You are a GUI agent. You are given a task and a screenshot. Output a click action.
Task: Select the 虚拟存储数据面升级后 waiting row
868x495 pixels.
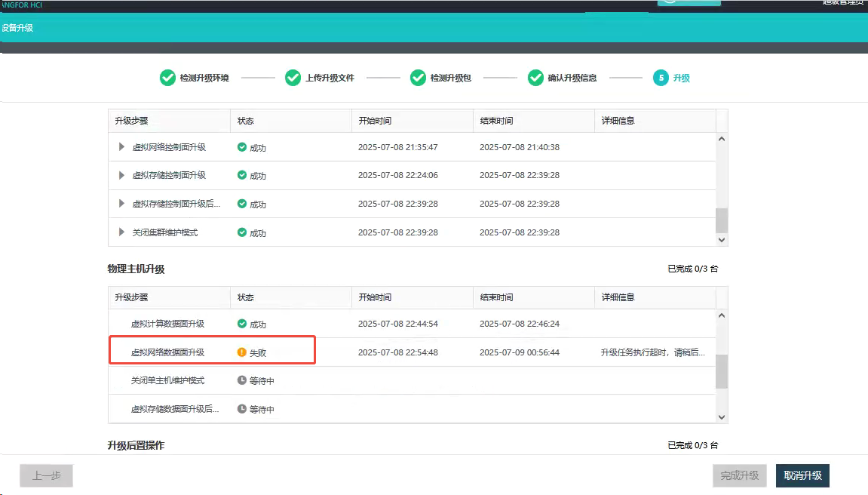175,409
